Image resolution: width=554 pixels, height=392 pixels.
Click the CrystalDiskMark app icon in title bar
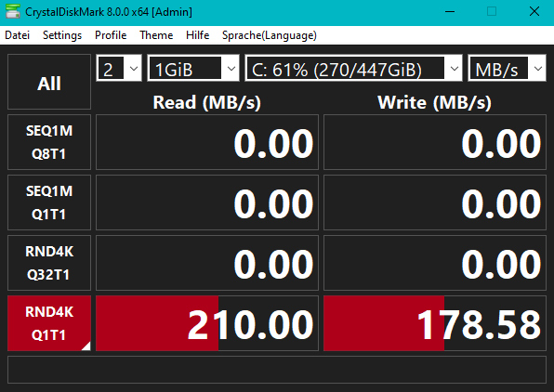coord(13,12)
